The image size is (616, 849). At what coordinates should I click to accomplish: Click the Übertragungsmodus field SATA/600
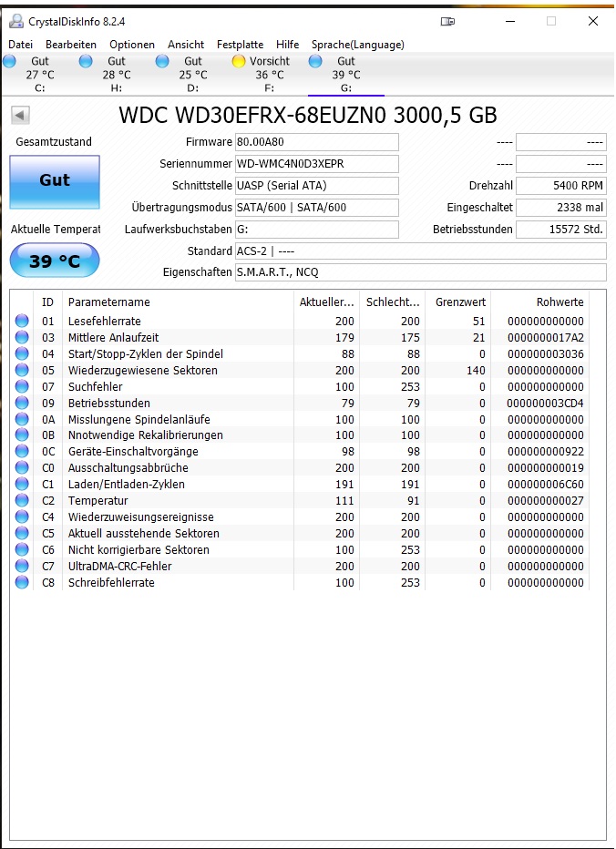pyautogui.click(x=317, y=208)
